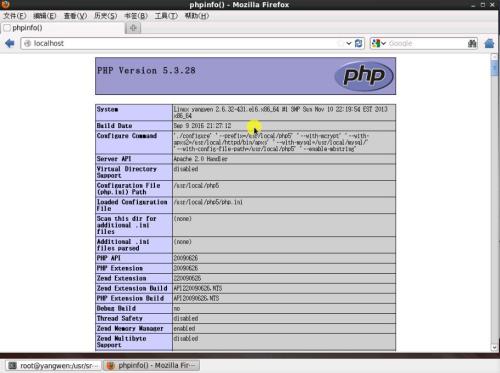Reload the page with the refresh icon
Image resolution: width=500 pixels, height=373 pixels.
(x=359, y=43)
